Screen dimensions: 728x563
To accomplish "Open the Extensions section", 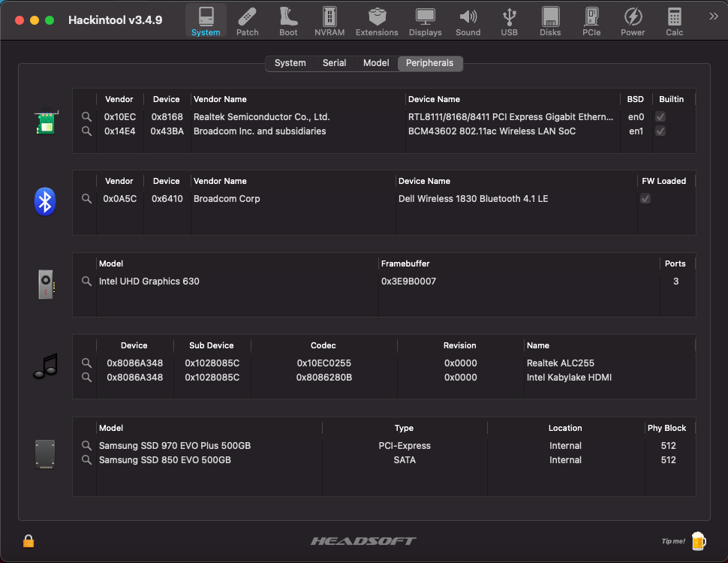I will (377, 21).
